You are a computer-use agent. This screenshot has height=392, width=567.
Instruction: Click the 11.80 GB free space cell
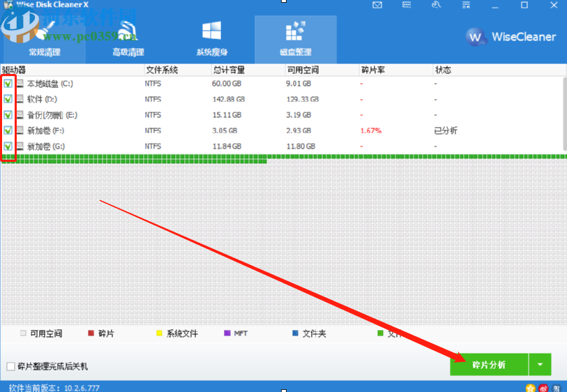click(x=301, y=146)
